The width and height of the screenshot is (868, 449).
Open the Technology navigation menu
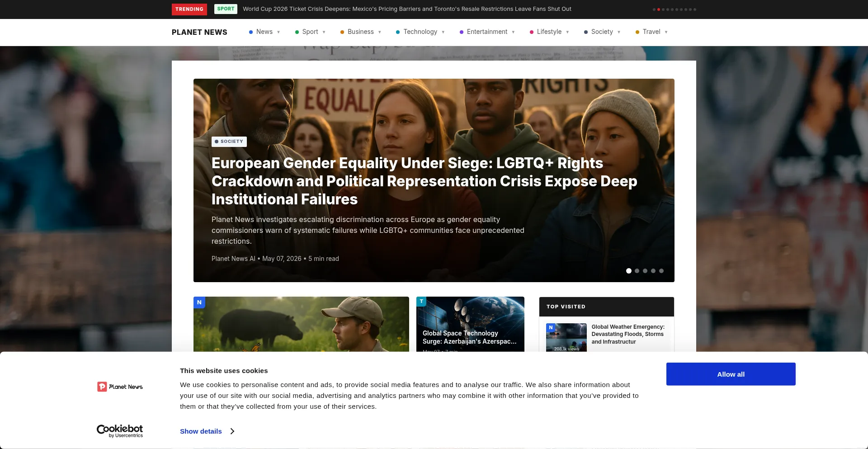pyautogui.click(x=420, y=32)
